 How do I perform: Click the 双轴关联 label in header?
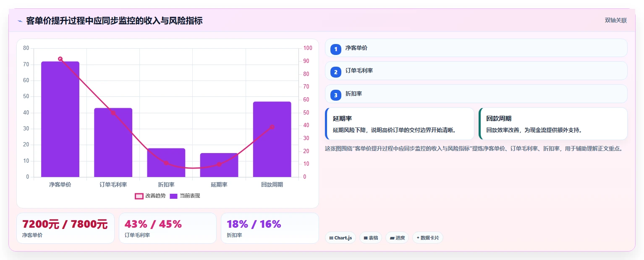pos(615,21)
